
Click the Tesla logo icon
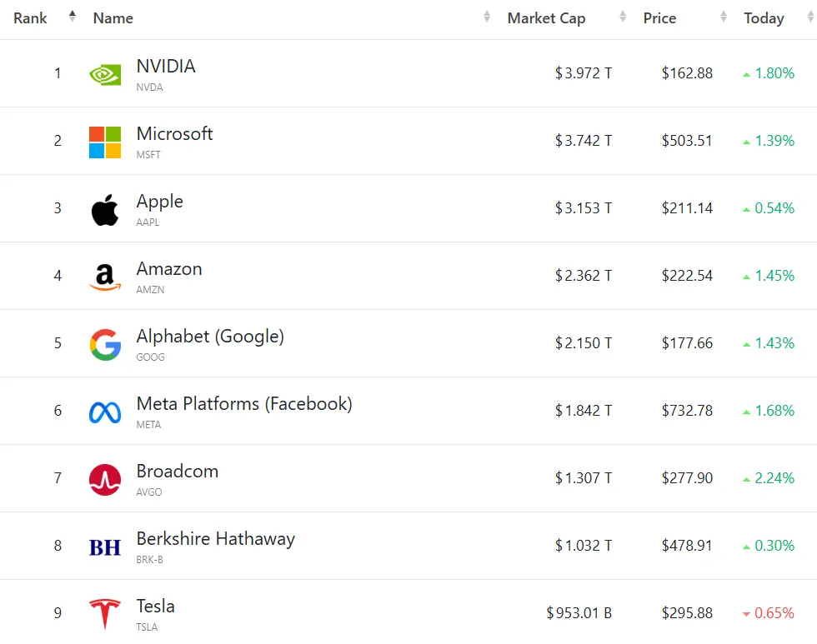(x=105, y=614)
